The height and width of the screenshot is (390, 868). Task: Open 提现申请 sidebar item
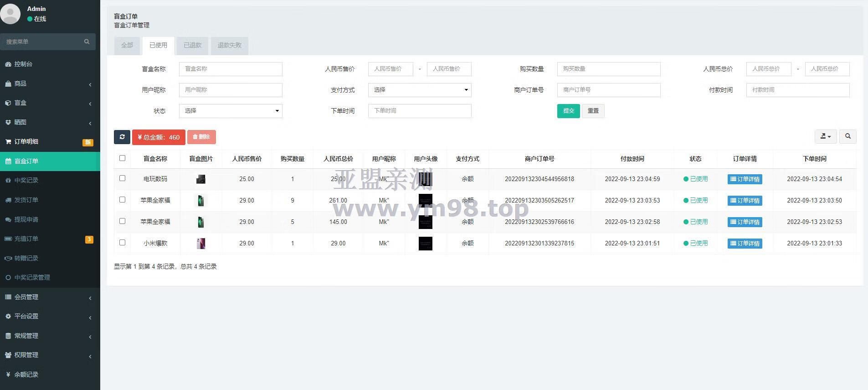click(x=50, y=219)
